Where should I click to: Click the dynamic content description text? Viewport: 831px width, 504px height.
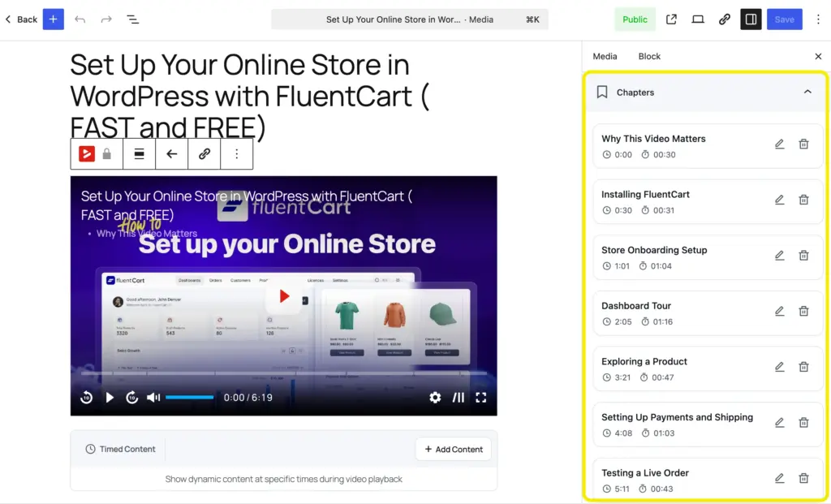(x=283, y=479)
